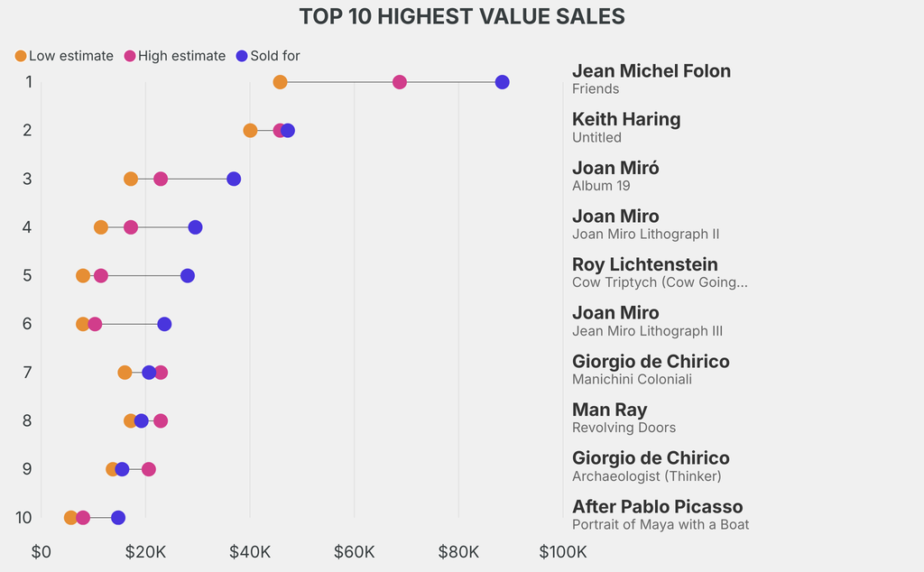Image resolution: width=924 pixels, height=572 pixels.
Task: Click the orange Low estimate legend dot
Action: coord(21,56)
